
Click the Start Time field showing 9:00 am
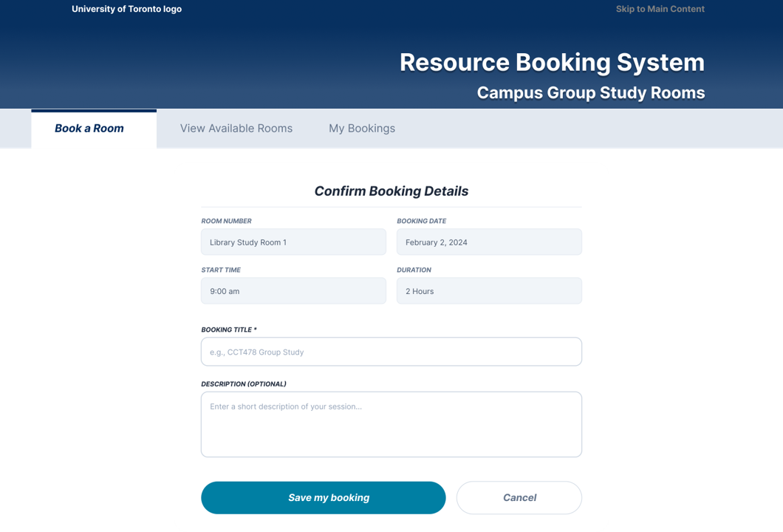tap(293, 291)
